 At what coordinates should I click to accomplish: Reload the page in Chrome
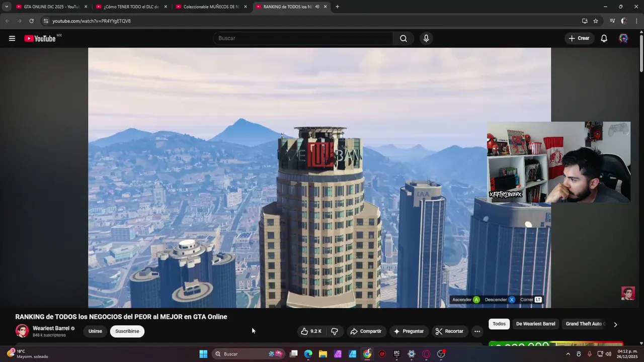click(x=31, y=21)
